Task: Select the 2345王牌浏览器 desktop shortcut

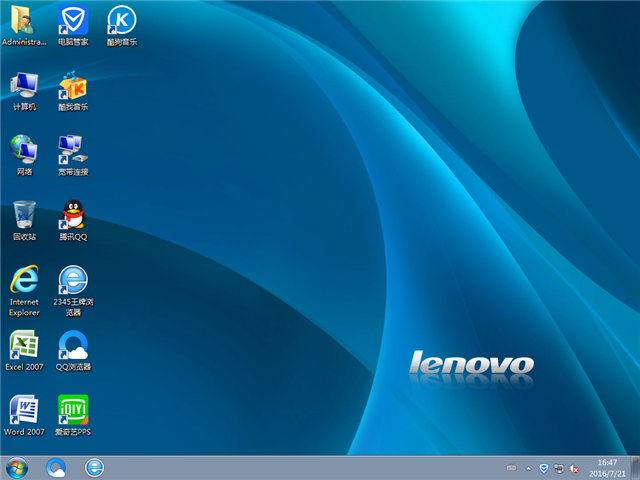Action: tap(73, 280)
